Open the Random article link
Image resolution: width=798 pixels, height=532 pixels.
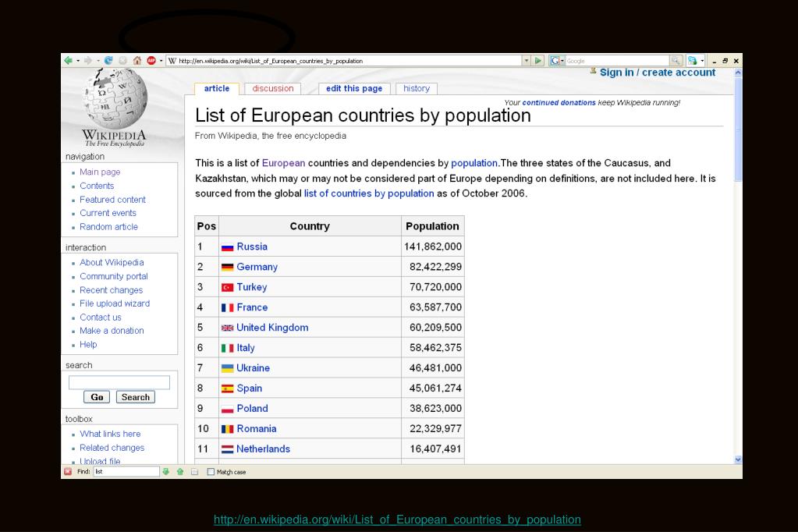click(x=108, y=227)
